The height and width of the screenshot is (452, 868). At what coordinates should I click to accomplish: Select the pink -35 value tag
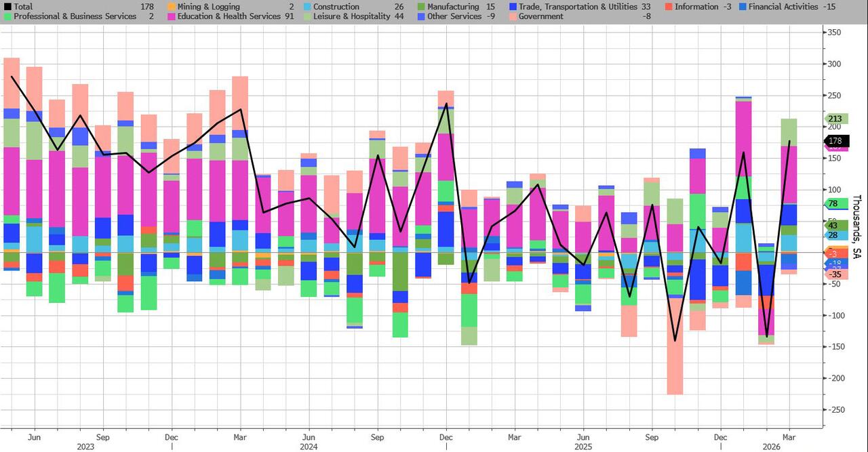(835, 274)
